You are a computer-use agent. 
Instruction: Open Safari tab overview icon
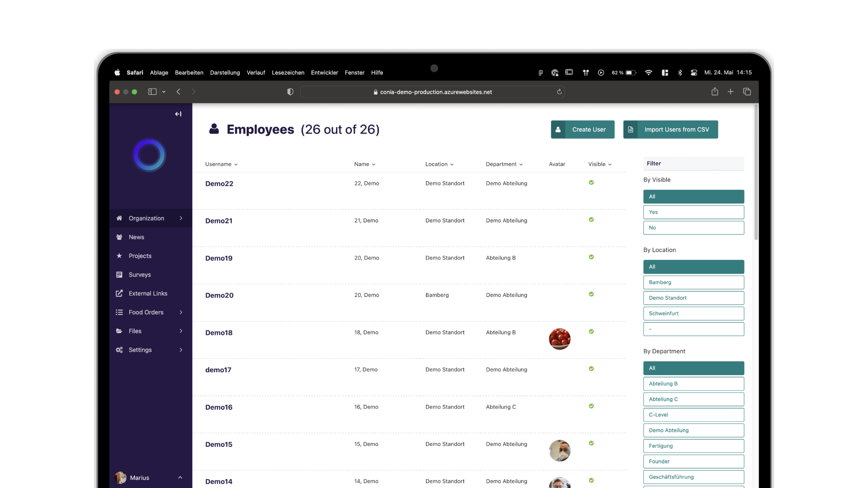747,92
